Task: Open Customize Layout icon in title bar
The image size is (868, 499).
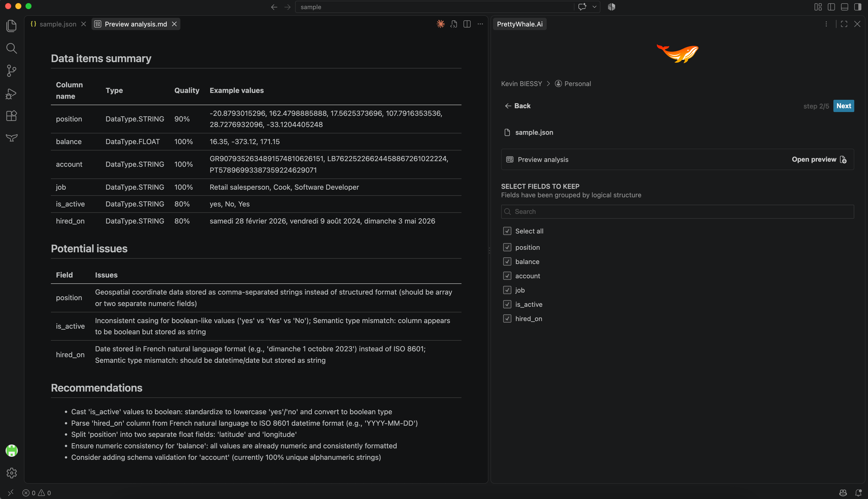Action: pos(818,7)
